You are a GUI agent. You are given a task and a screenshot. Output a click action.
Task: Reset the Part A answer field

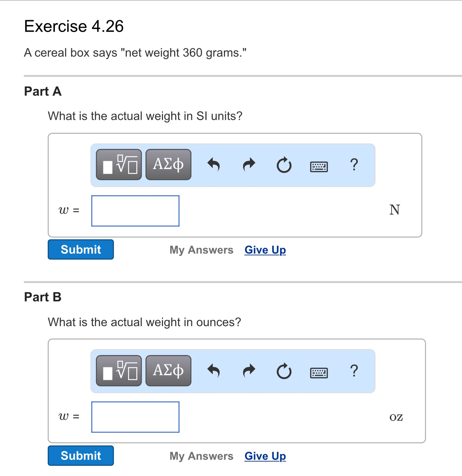[285, 165]
